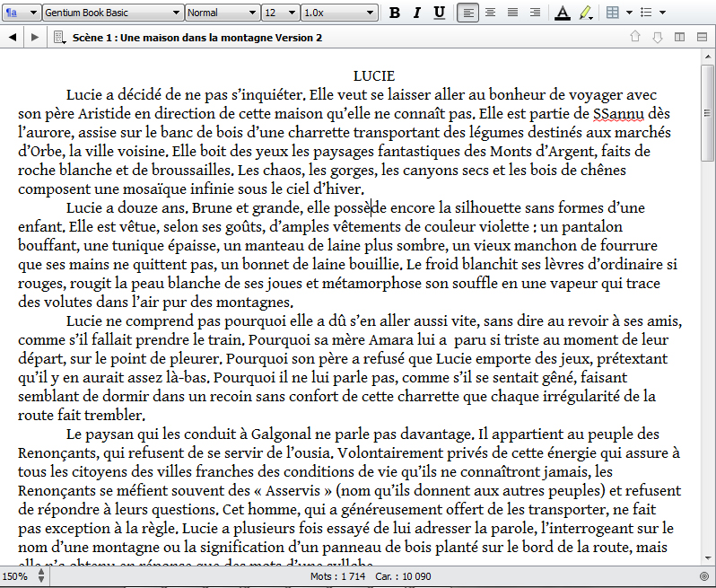Viewport: 716px width, 588px height.
Task: Split the editor vertically
Action: [679, 37]
